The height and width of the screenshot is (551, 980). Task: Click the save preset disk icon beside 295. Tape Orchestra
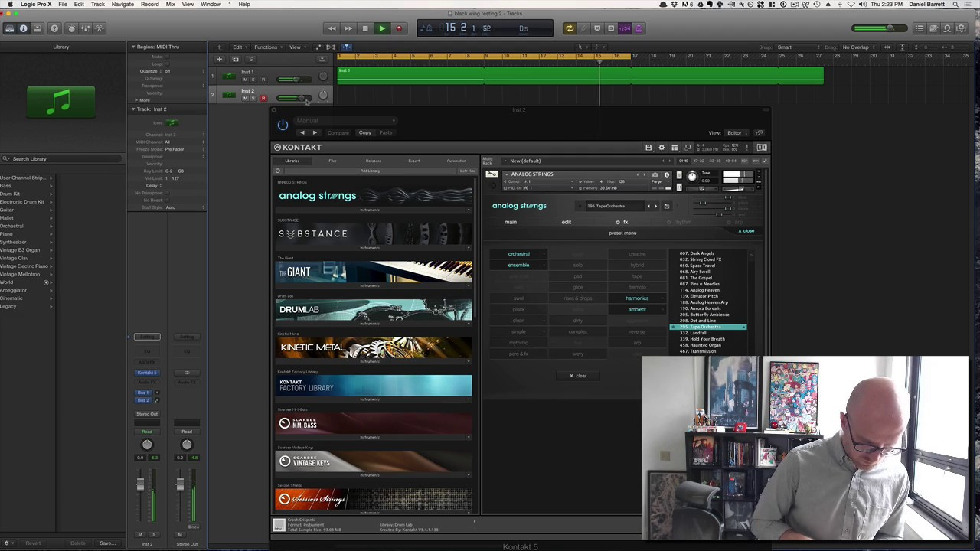pos(666,207)
